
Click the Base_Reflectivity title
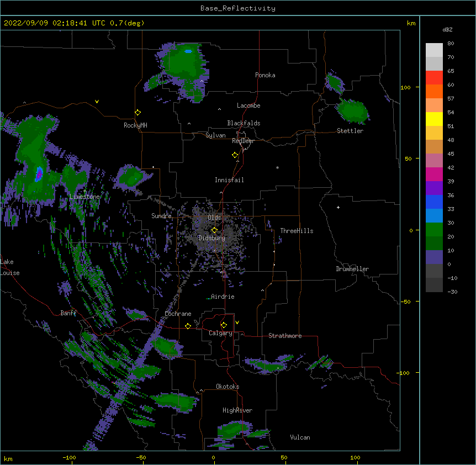[238, 8]
